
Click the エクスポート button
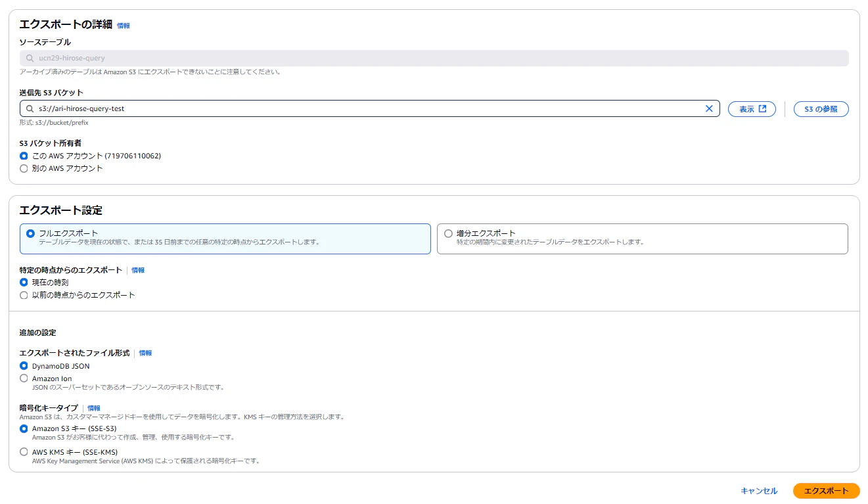826,491
